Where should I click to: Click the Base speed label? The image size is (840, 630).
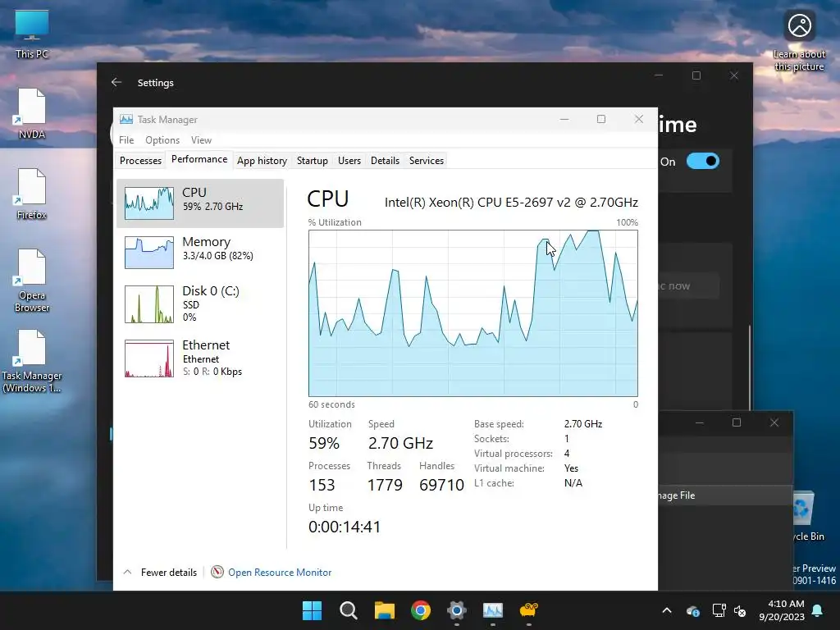499,424
